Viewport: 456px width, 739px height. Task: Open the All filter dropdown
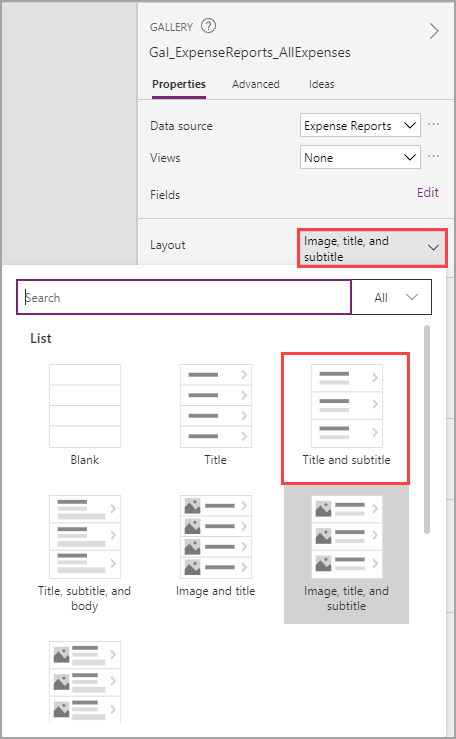click(391, 297)
